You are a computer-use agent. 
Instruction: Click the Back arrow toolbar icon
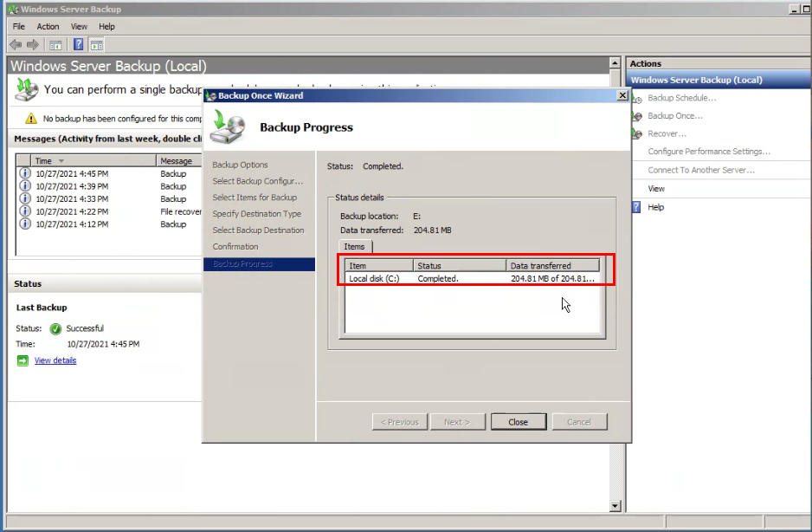click(16, 45)
